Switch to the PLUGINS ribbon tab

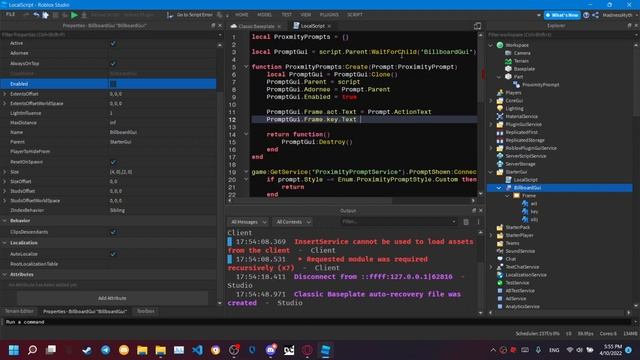(x=329, y=15)
